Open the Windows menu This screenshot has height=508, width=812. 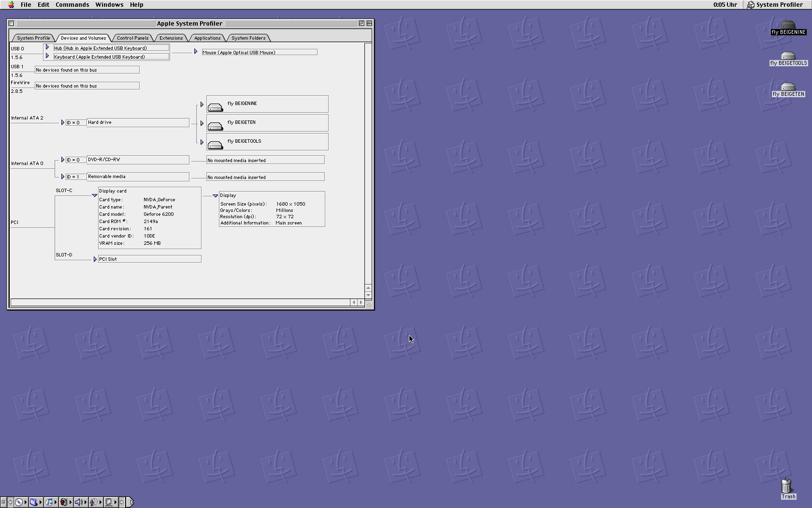click(109, 5)
